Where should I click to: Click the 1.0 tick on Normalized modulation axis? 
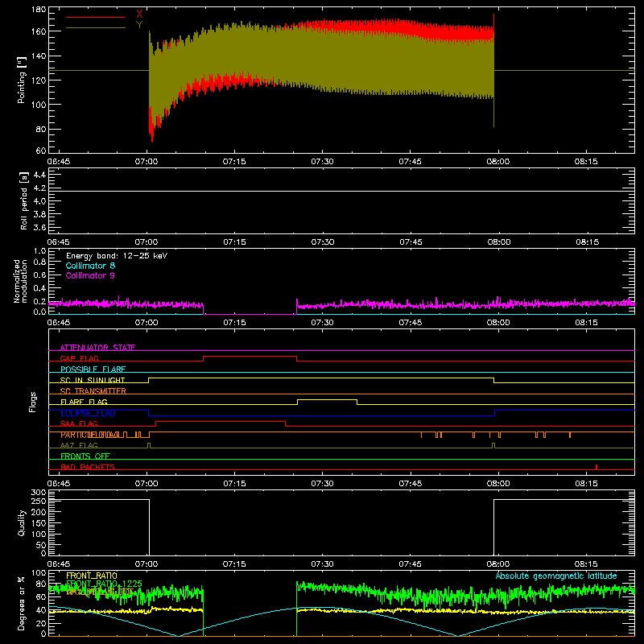(39, 251)
